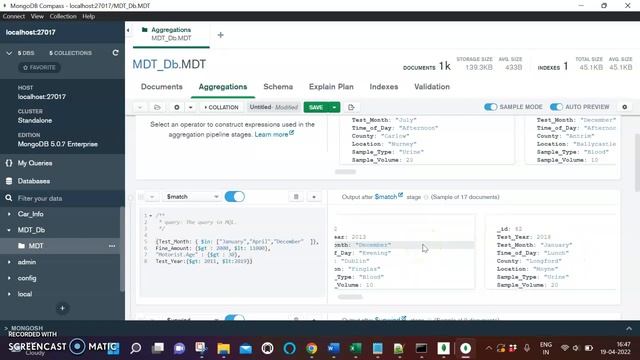Toggle Sample Mode switch
Image resolution: width=640 pixels, height=360 pixels.
(490, 107)
